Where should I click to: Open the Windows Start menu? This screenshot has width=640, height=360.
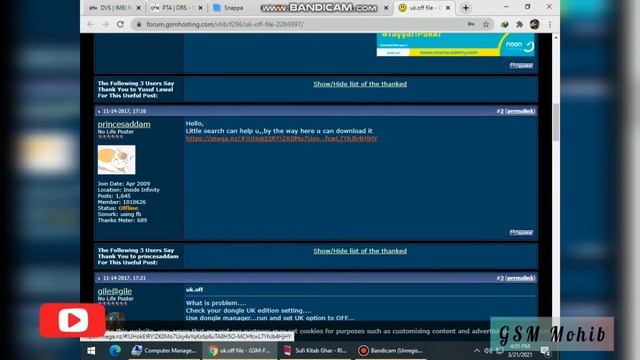click(91, 351)
